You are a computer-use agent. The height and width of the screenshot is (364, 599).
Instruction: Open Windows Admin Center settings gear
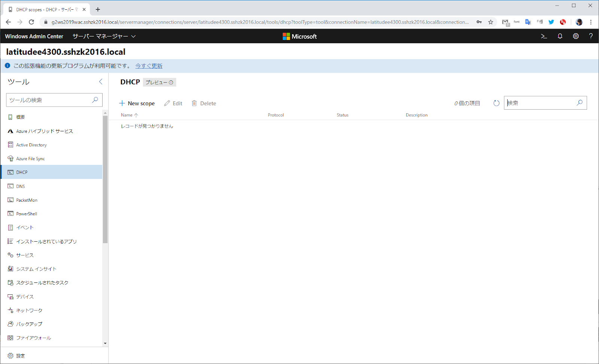click(575, 36)
